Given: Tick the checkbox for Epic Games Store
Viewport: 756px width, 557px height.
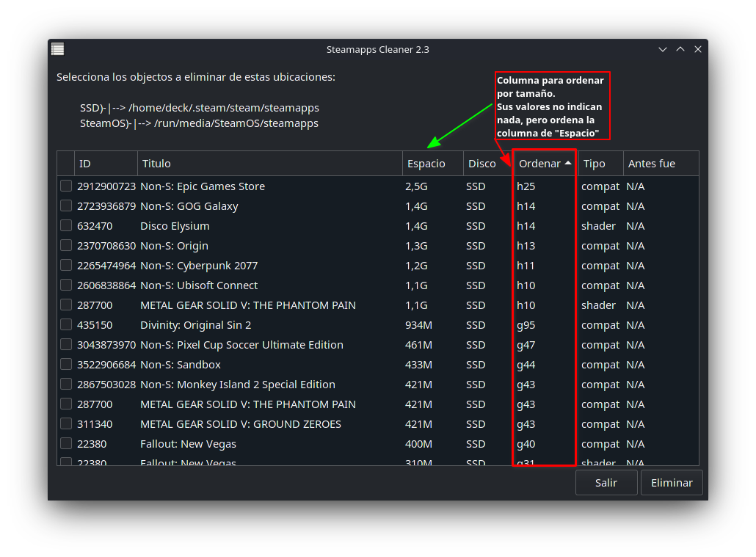Looking at the screenshot, I should [x=66, y=186].
